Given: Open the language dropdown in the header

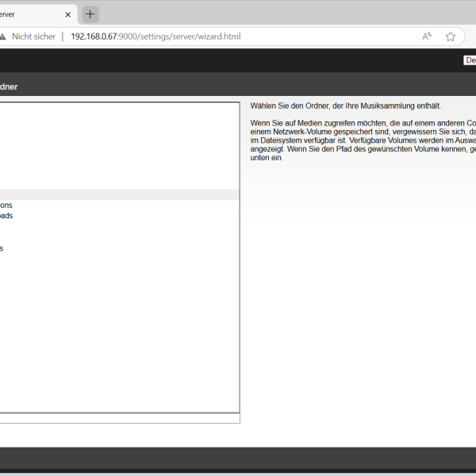Looking at the screenshot, I should (470, 60).
